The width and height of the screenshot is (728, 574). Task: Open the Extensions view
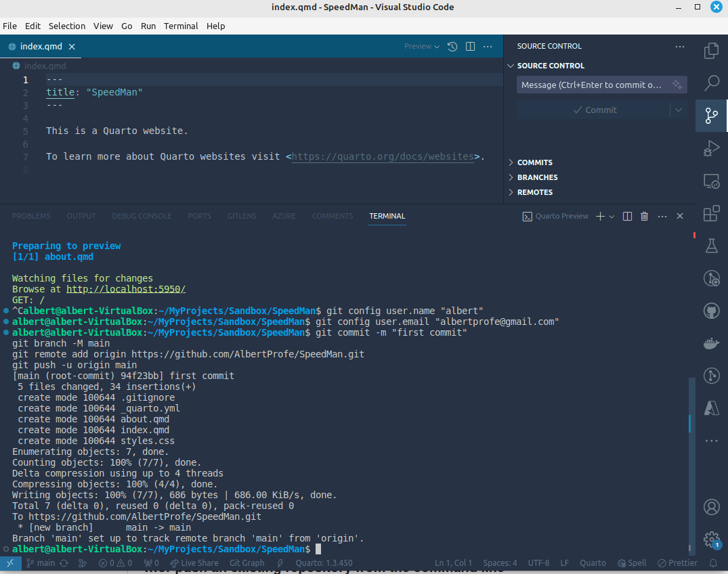click(711, 213)
